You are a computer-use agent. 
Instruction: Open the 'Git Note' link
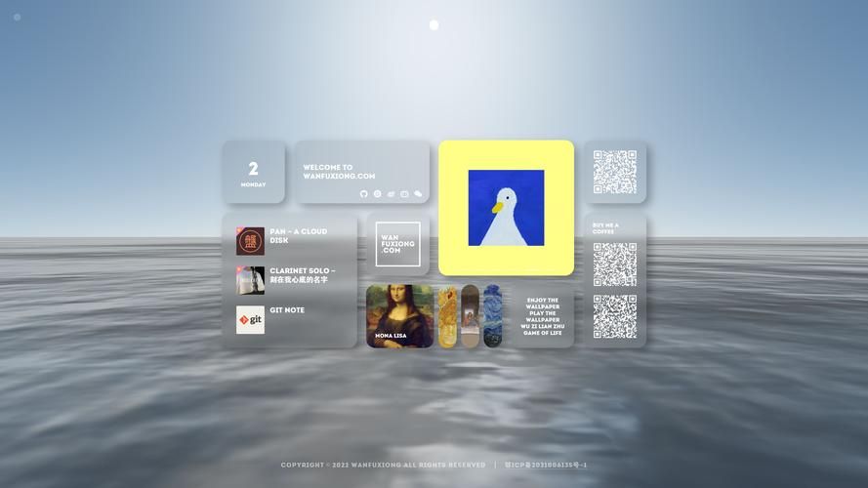[x=287, y=310]
